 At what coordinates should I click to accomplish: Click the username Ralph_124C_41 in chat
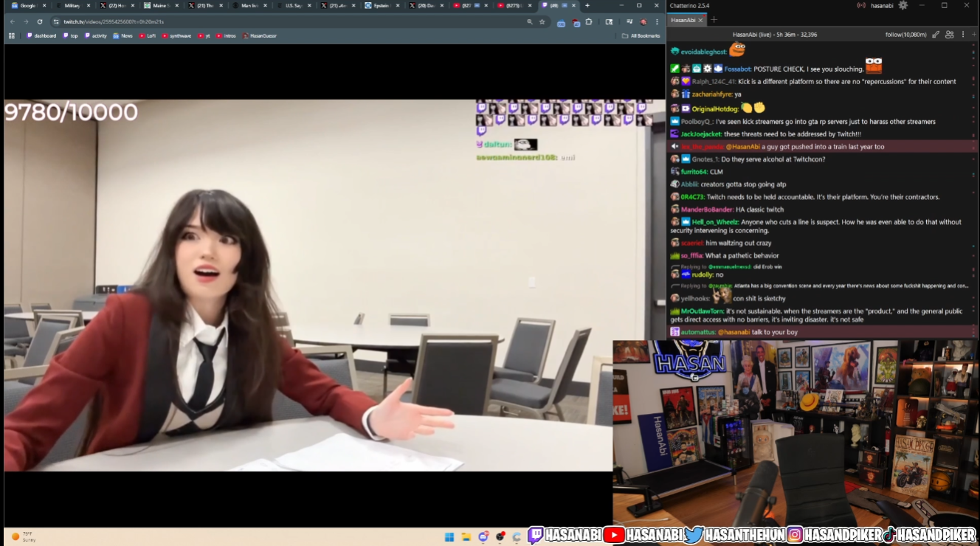(x=714, y=82)
